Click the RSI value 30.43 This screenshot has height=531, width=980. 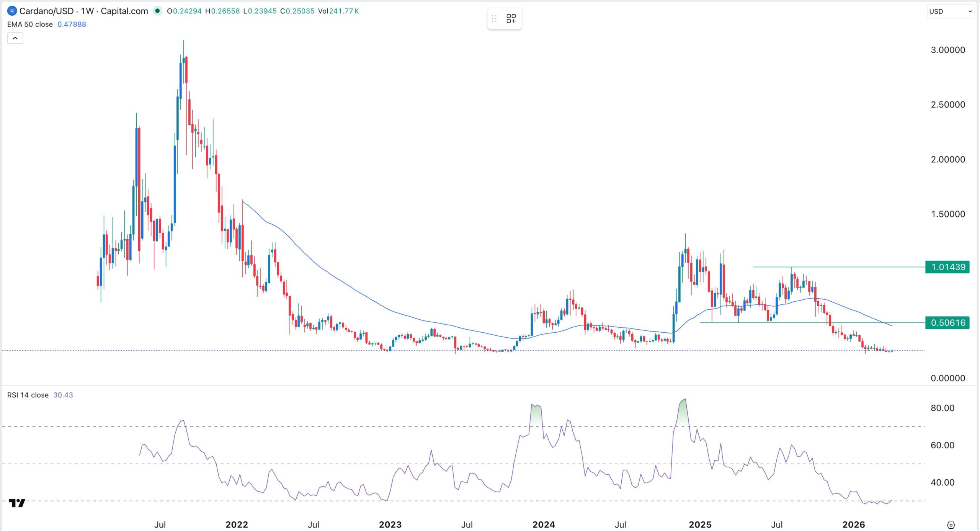[63, 395]
